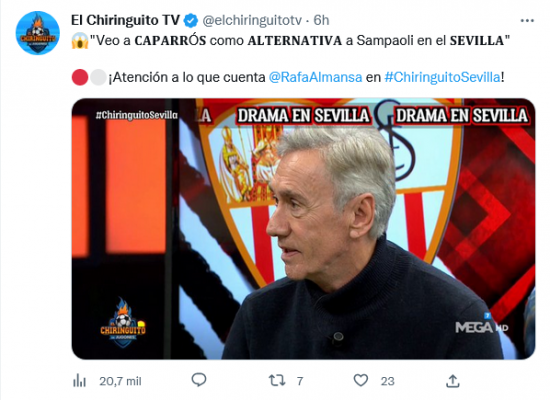The width and height of the screenshot is (550, 400).
Task: Open the three-dot more options menu
Action: click(527, 21)
